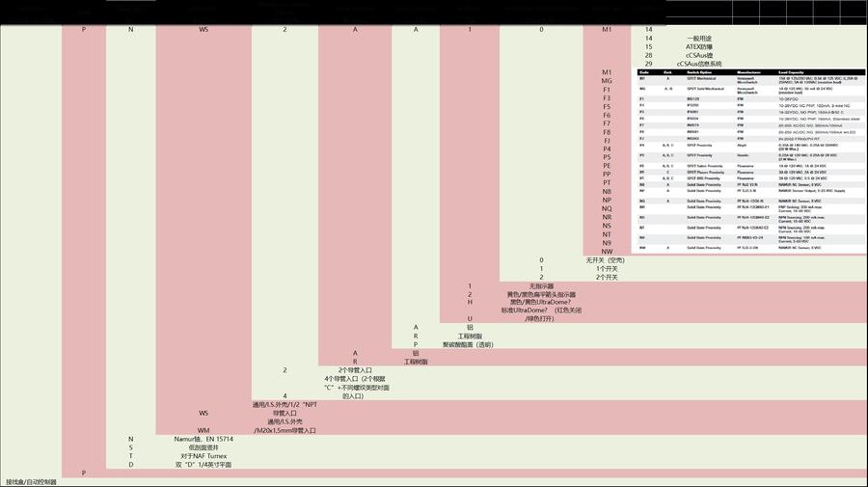Select the WM housing code cell
Screen dimensions: 868x487
coord(203,430)
